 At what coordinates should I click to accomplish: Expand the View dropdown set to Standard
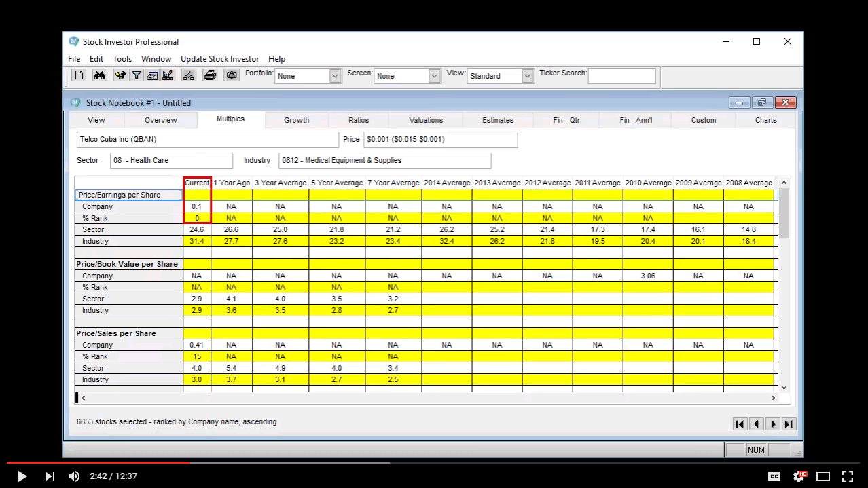pyautogui.click(x=528, y=76)
